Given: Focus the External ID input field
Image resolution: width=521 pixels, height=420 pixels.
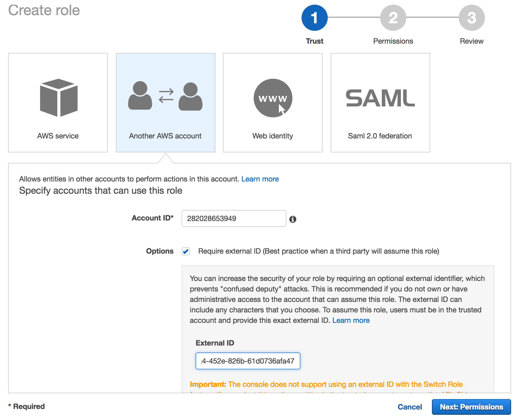Looking at the screenshot, I should click(x=248, y=361).
